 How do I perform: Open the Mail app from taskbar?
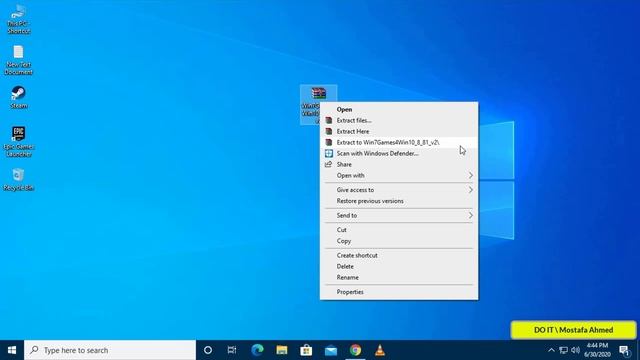coord(331,350)
